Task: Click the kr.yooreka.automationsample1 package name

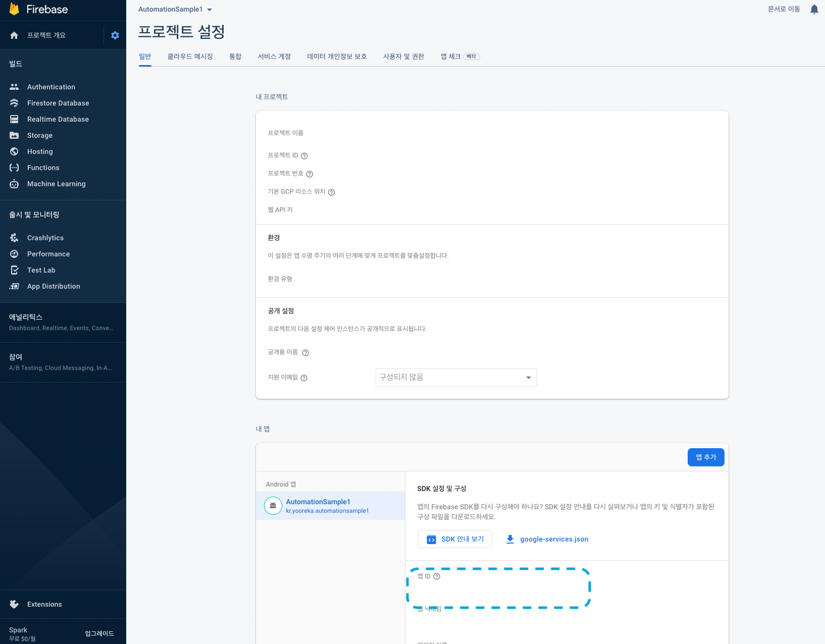Action: click(x=327, y=511)
